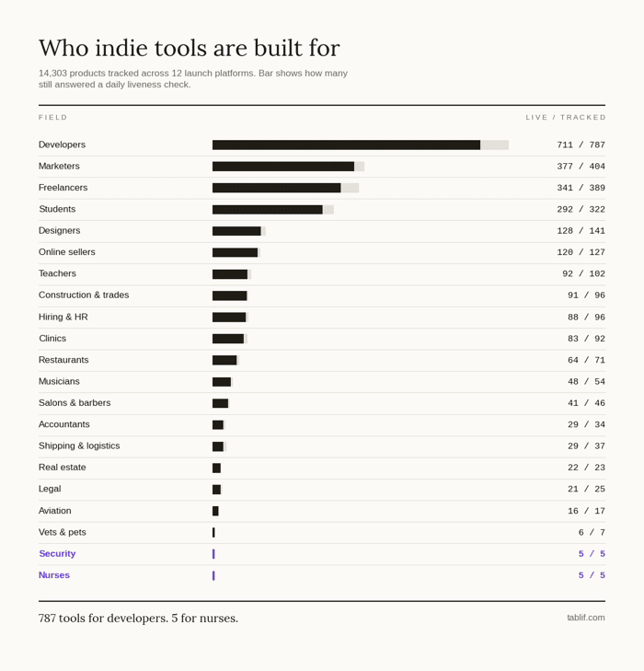Image resolution: width=644 pixels, height=671 pixels.
Task: Open the tablif.com source link
Action: [586, 618]
